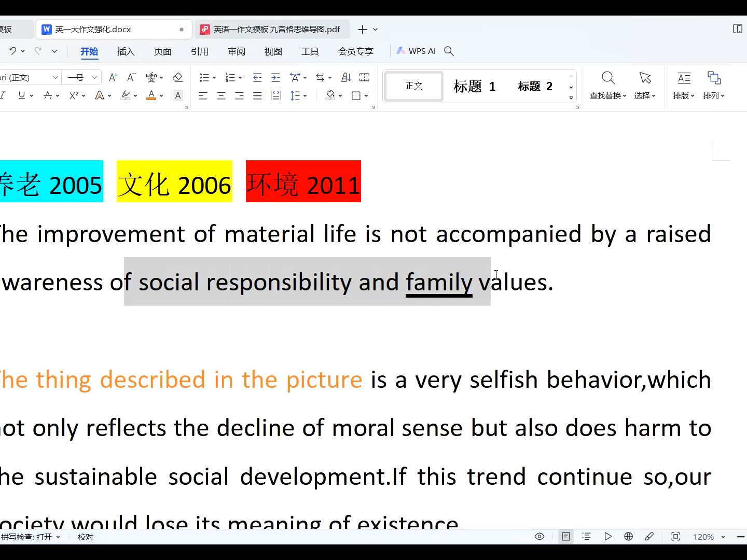Increase paragraph indent

(x=275, y=77)
